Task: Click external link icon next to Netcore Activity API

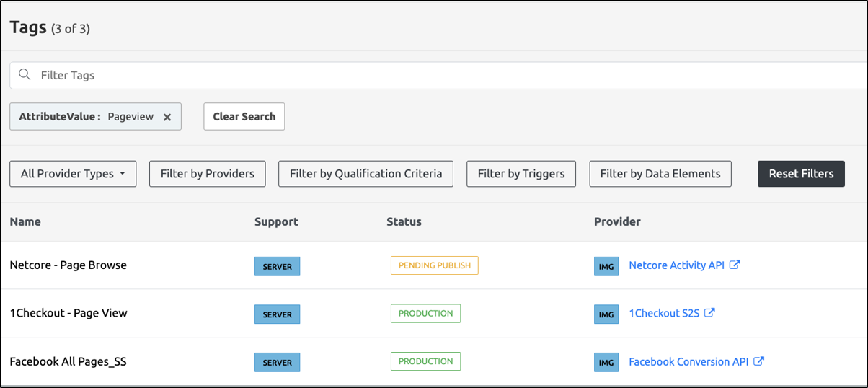Action: click(x=735, y=265)
